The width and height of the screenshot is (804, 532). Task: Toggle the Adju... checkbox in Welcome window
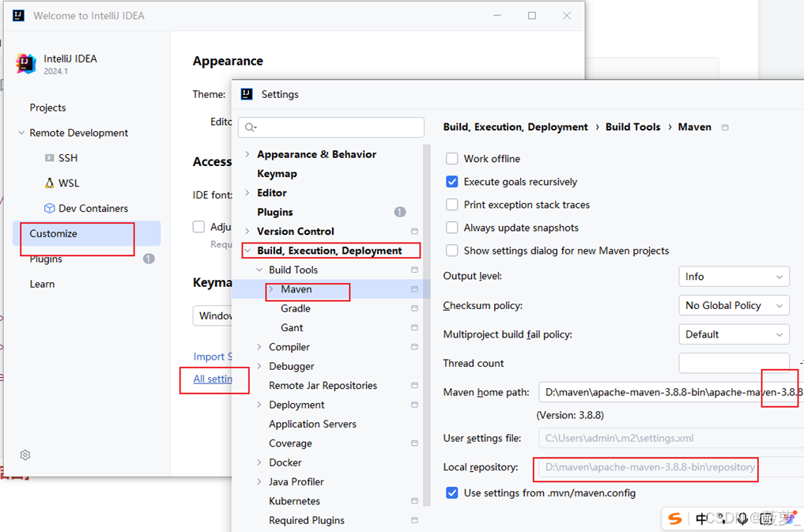tap(198, 227)
